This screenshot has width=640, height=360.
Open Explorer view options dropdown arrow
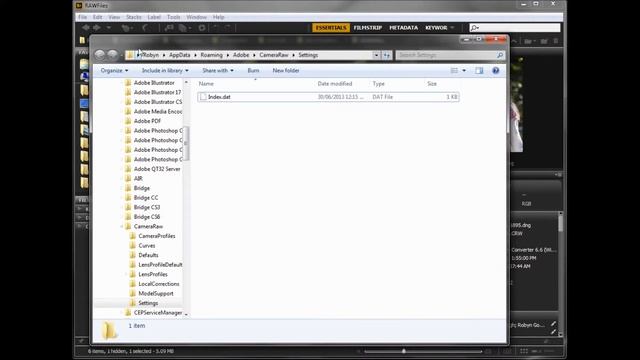click(464, 71)
